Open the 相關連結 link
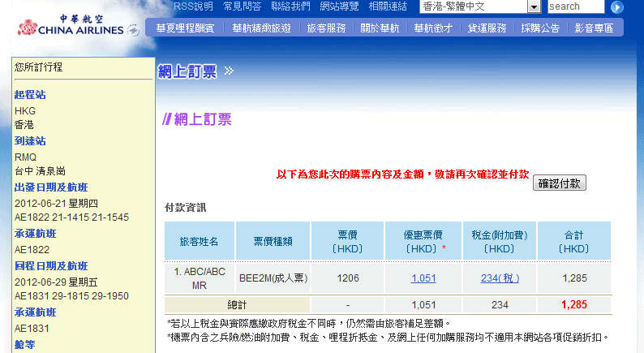Screen dimensions: 644x353 (x=388, y=6)
